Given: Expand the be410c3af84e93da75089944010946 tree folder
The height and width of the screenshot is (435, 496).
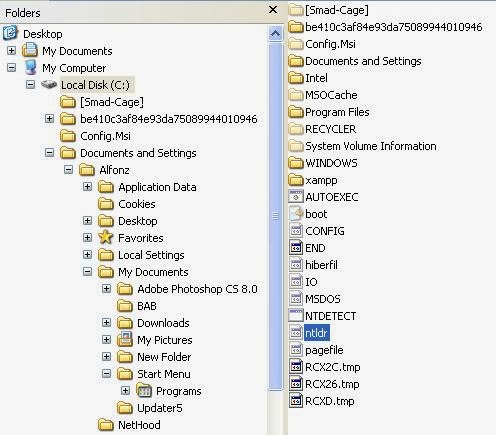Looking at the screenshot, I should tap(49, 119).
